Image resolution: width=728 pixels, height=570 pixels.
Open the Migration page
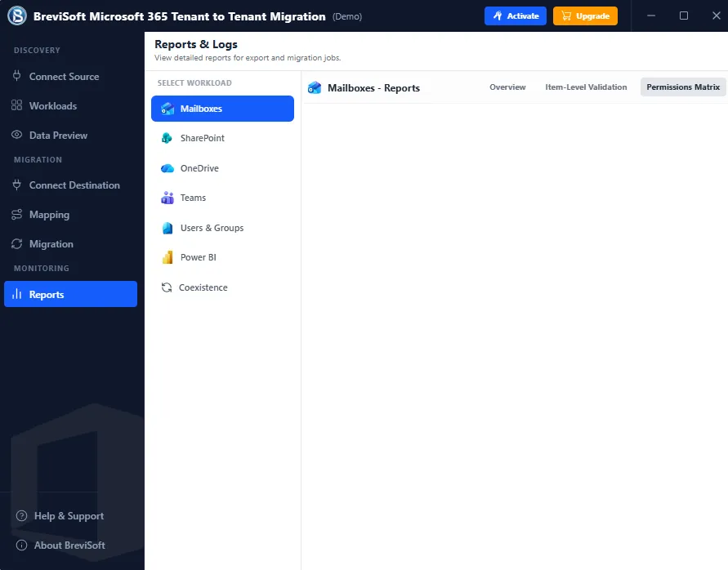pos(70,243)
